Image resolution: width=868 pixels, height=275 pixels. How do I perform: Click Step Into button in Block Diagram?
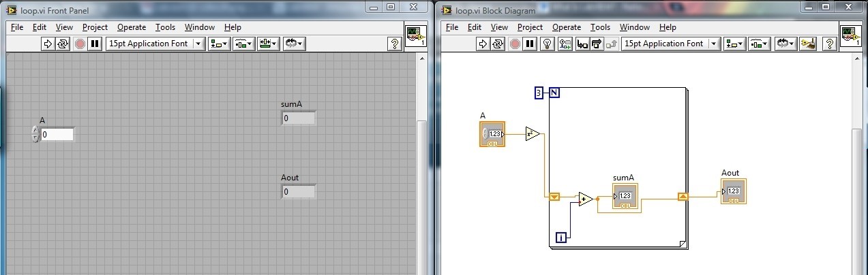pyautogui.click(x=582, y=44)
